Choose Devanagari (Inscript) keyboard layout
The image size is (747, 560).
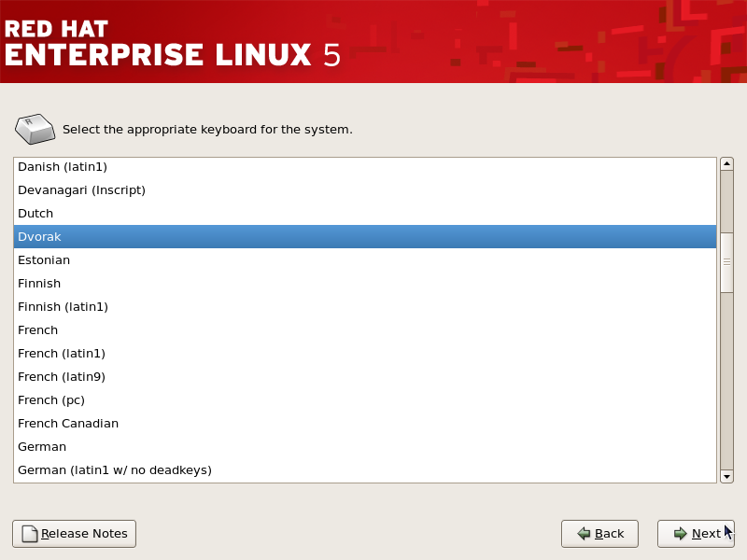click(x=365, y=190)
